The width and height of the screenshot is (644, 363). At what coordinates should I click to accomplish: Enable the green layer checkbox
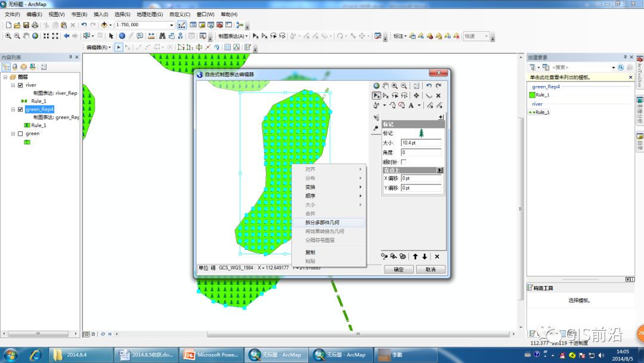click(20, 134)
